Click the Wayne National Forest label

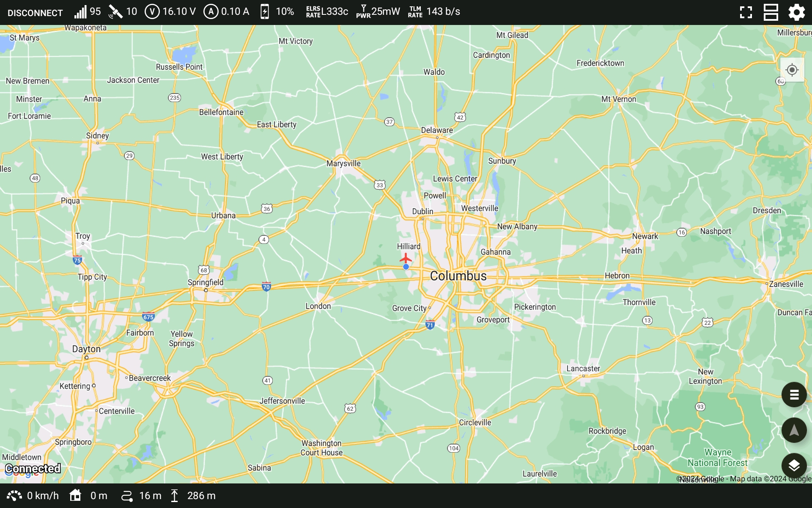tap(717, 458)
